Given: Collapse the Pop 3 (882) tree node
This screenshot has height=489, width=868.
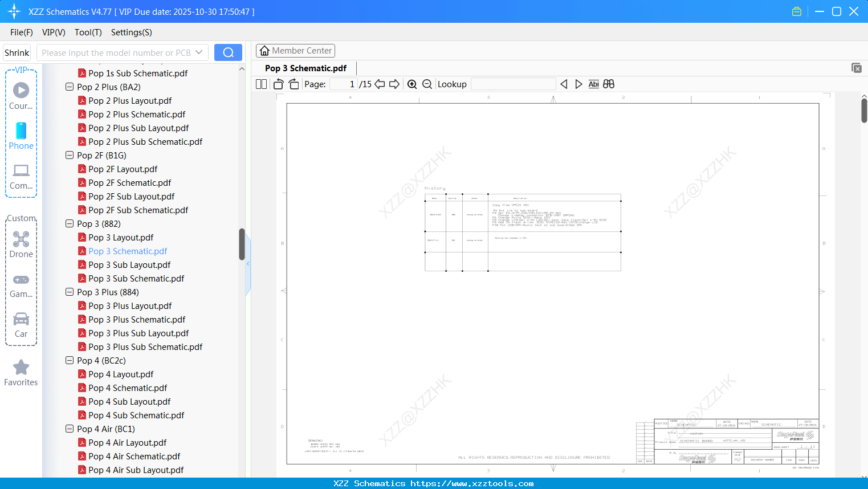Looking at the screenshot, I should 69,223.
